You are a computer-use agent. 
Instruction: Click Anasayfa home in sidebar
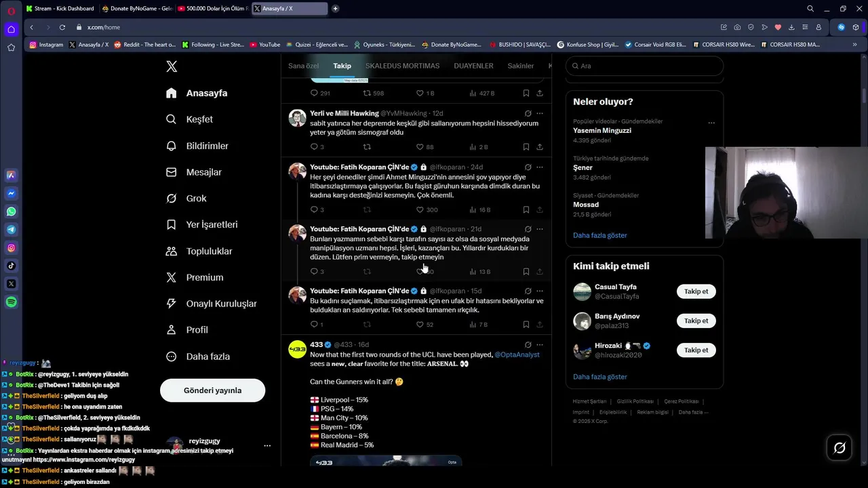coord(197,93)
